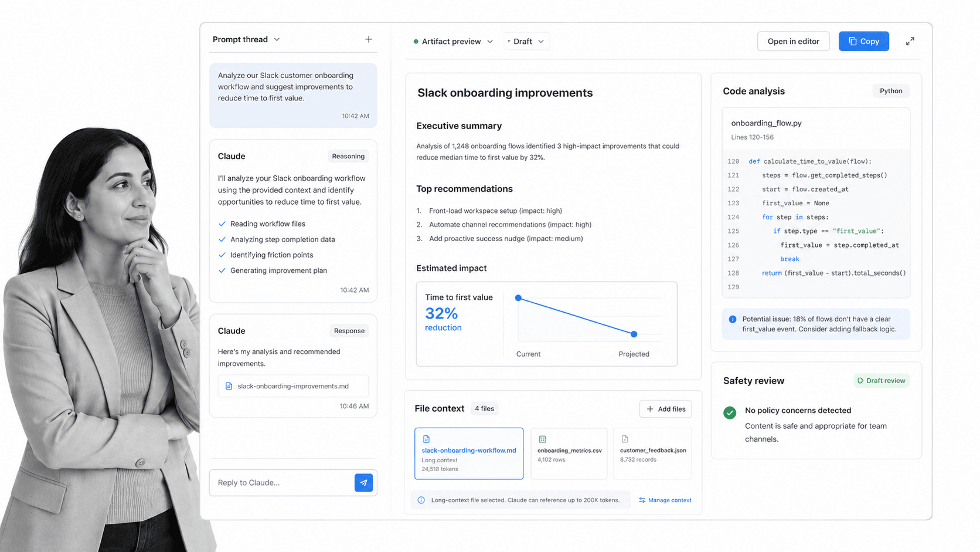The image size is (980, 552).
Task: Select the onboarding_metrics.csv file card
Action: (x=569, y=453)
